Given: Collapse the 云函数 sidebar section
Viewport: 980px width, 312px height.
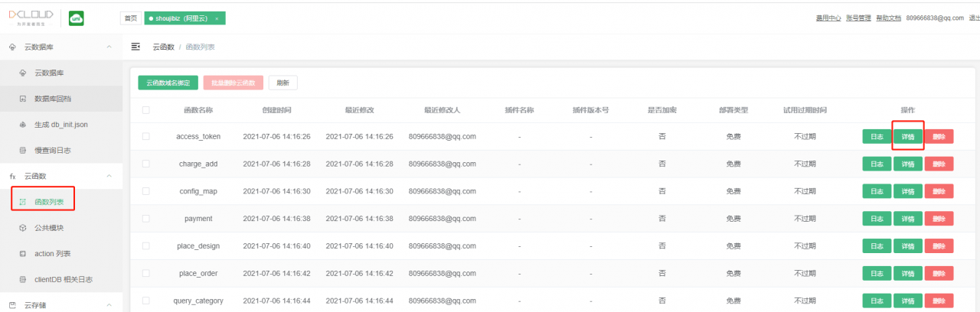Looking at the screenshot, I should tap(109, 176).
